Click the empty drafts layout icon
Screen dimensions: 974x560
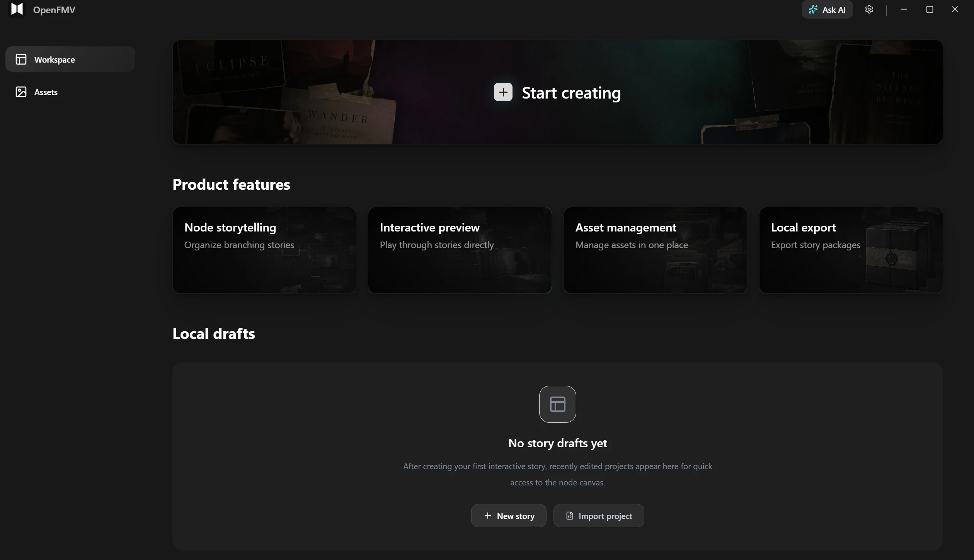coord(557,404)
